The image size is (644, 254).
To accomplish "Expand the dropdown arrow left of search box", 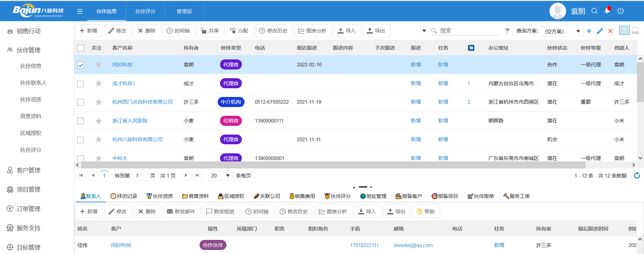I will (424, 31).
